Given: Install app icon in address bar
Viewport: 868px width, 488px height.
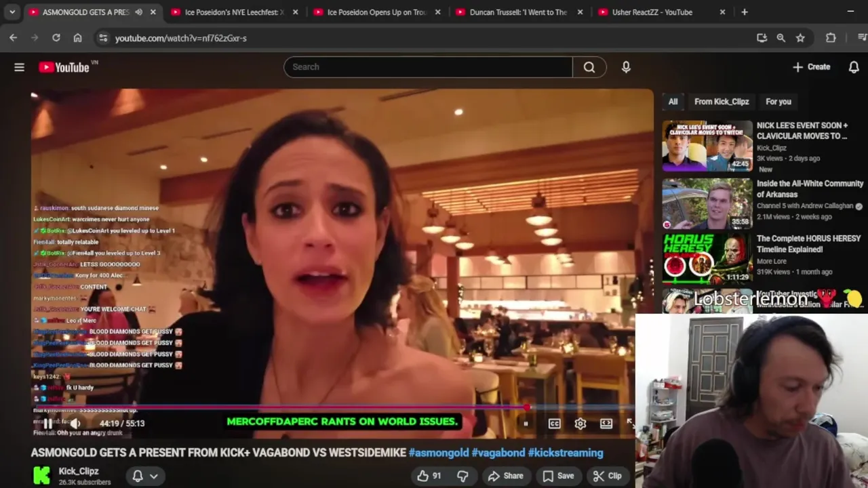Looking at the screenshot, I should coord(762,38).
